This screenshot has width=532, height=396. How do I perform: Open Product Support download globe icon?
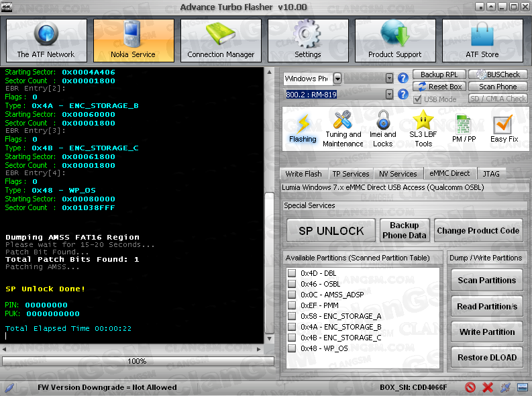tap(394, 34)
